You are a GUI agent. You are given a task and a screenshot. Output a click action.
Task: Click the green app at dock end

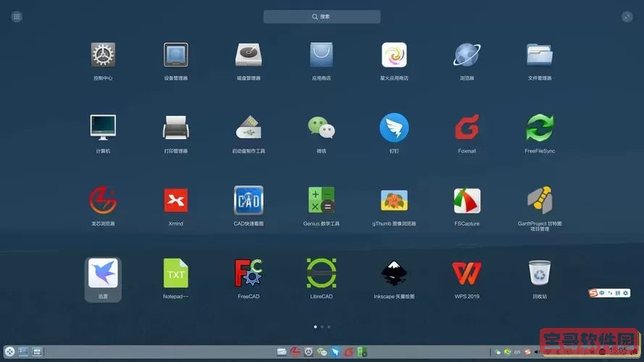click(x=361, y=352)
